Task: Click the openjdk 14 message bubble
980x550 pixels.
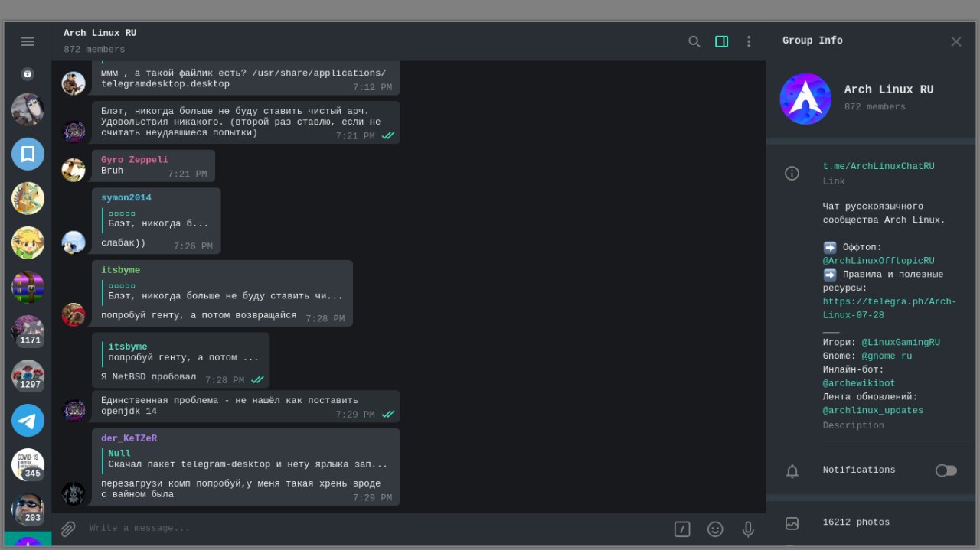Action: [x=246, y=406]
